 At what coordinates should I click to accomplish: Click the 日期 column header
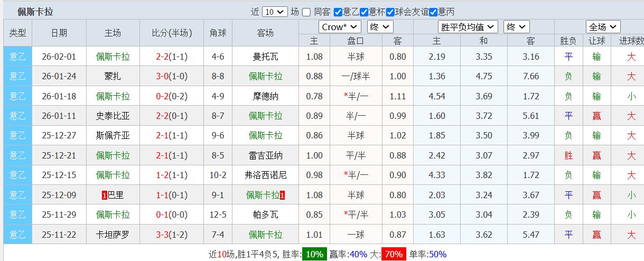[59, 33]
